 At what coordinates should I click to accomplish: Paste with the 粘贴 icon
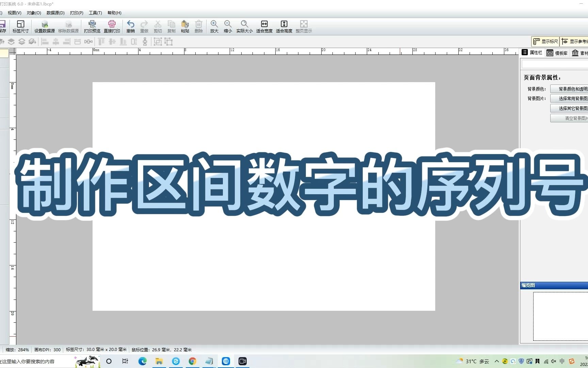click(185, 26)
